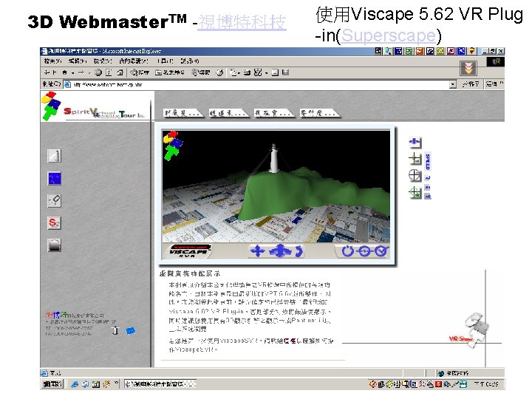Click the Viscape SVR logo below 3D view
The image size is (532, 399).
(189, 251)
